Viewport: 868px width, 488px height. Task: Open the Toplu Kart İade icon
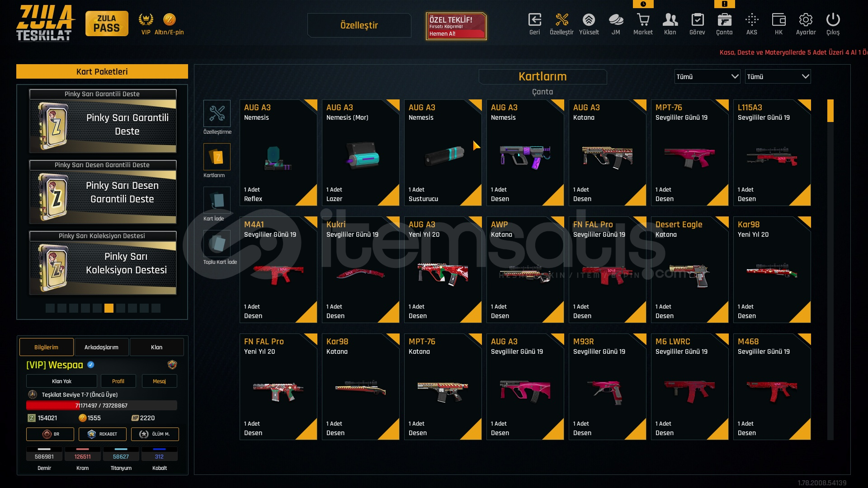[x=217, y=244]
